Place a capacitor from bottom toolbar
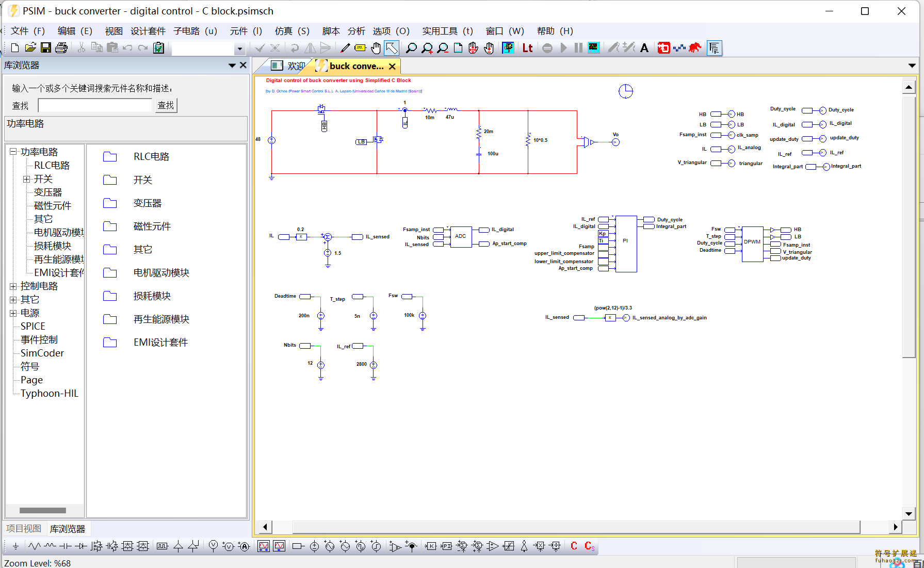The height and width of the screenshot is (568, 924). (x=65, y=546)
